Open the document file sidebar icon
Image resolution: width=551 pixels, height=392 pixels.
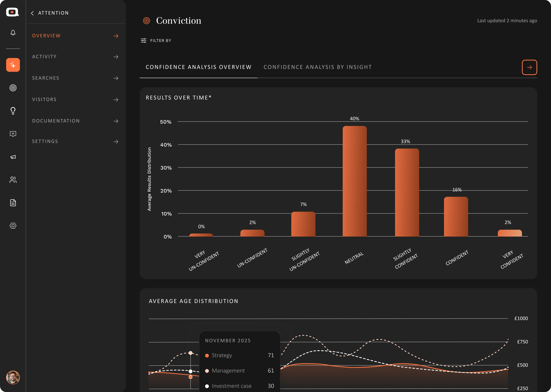13,203
